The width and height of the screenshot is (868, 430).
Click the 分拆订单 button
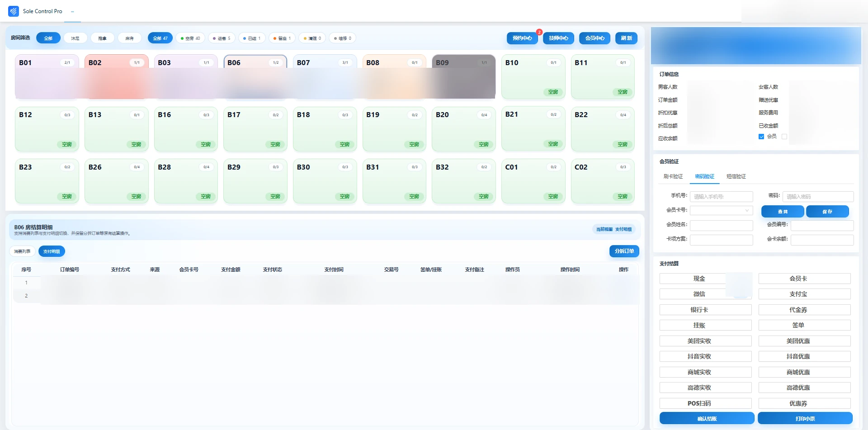624,251
